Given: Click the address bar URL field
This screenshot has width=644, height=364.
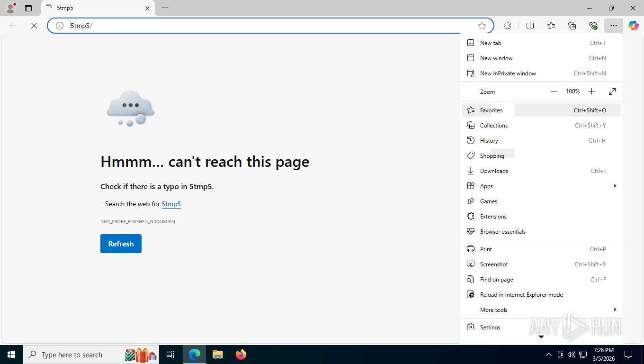Looking at the screenshot, I should click(x=270, y=26).
